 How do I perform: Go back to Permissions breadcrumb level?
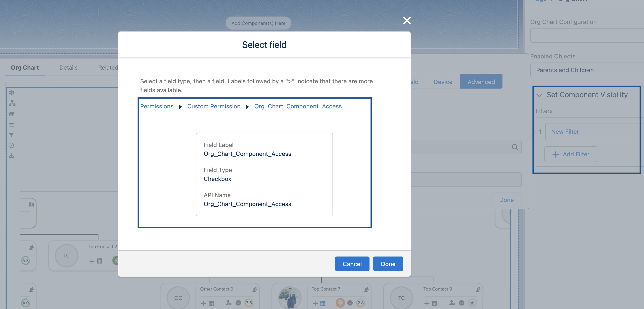[x=156, y=106]
